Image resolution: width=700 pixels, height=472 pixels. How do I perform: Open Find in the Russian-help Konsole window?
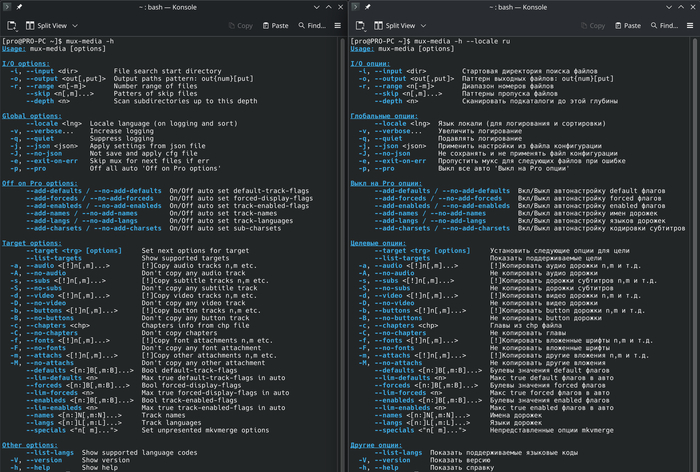[664, 26]
